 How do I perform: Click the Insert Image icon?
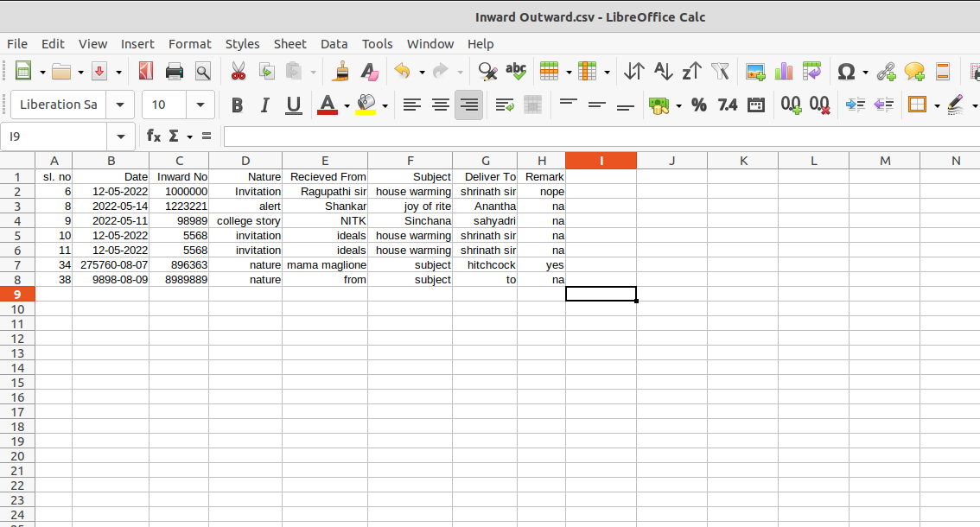tap(755, 72)
